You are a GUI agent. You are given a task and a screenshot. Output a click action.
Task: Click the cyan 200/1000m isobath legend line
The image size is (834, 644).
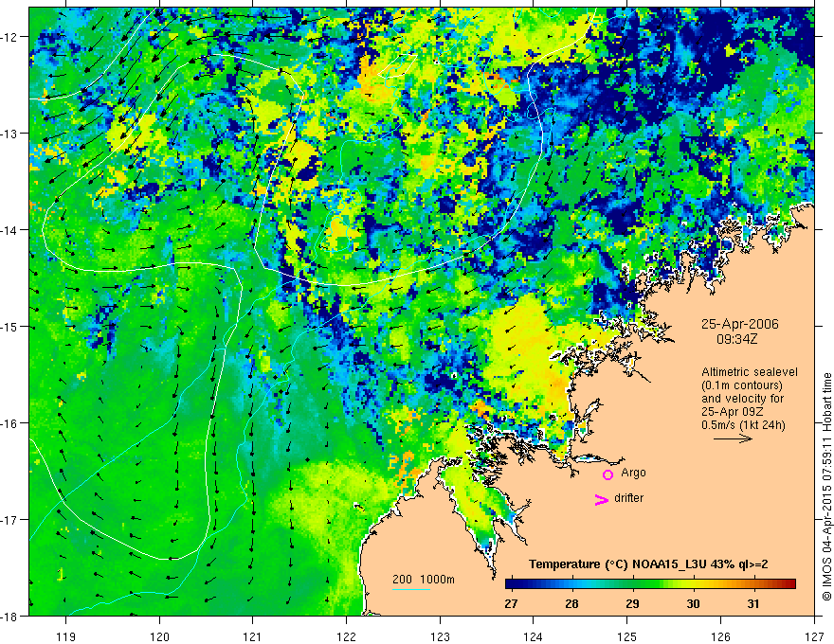[411, 589]
